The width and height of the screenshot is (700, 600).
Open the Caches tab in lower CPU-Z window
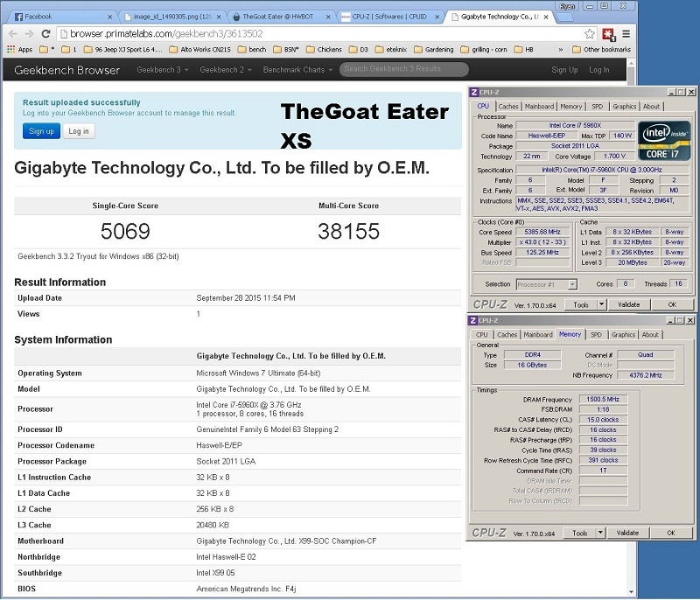[x=507, y=335]
